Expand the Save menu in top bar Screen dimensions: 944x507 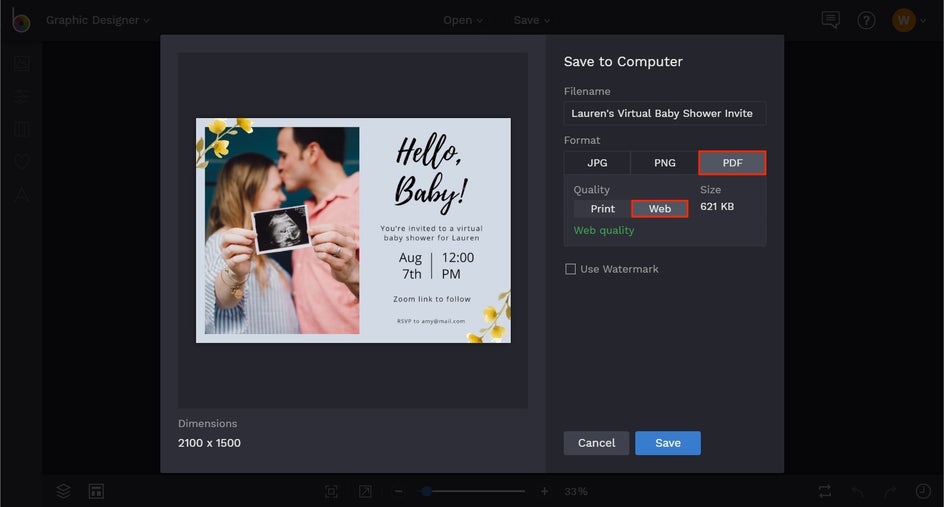(532, 20)
